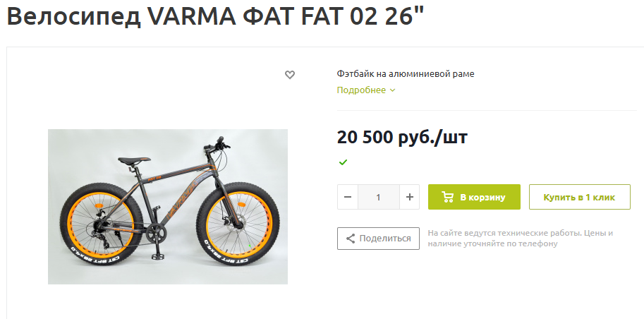Click the rear orange wheel in photo
The width and height of the screenshot is (644, 319).
click(x=102, y=225)
